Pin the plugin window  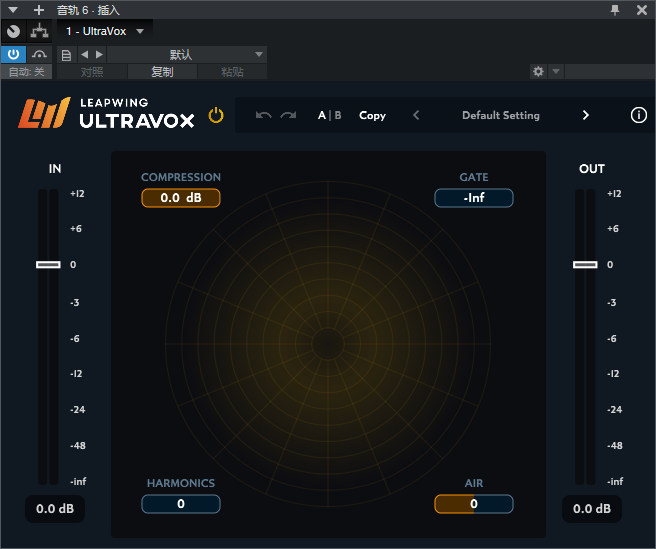[x=615, y=10]
